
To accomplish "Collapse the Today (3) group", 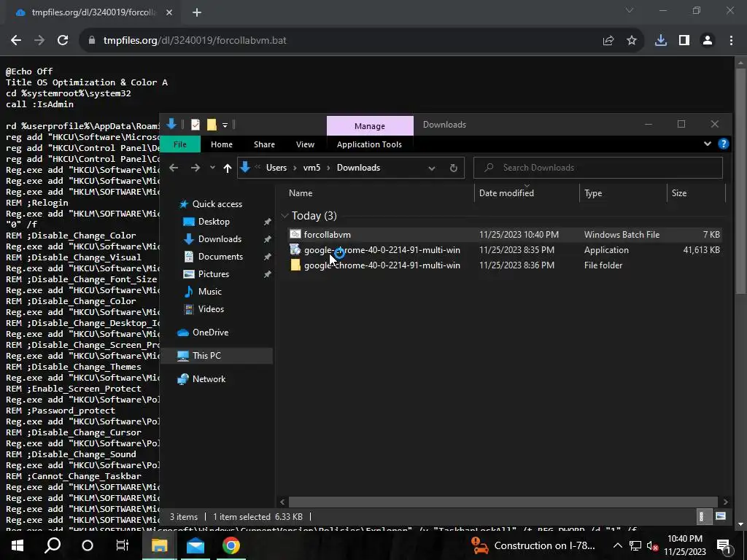I will click(285, 216).
